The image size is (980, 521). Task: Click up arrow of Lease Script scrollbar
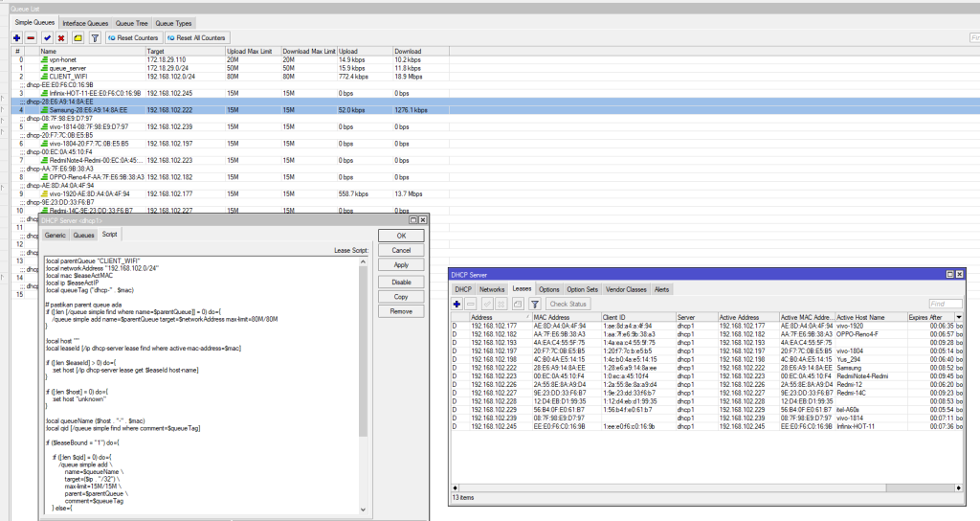(363, 260)
